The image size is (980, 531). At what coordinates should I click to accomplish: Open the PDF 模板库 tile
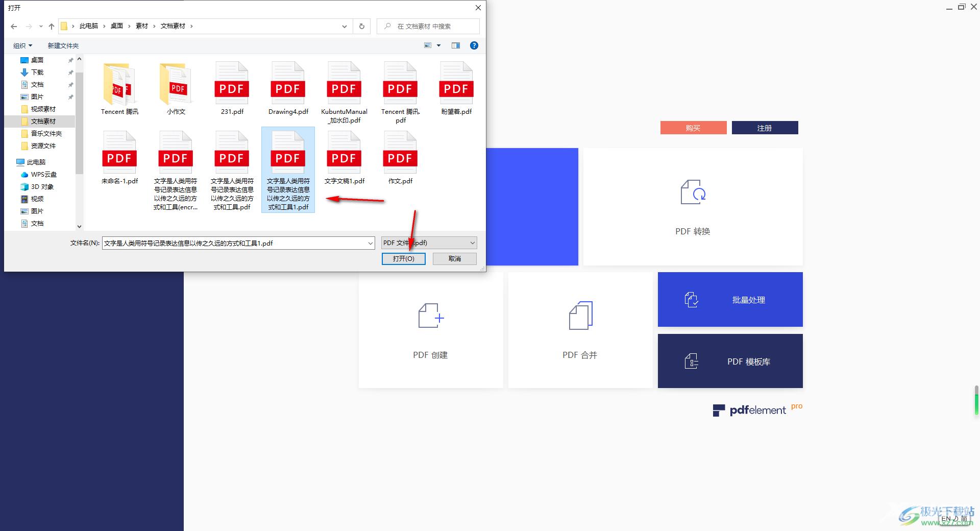[x=730, y=361]
